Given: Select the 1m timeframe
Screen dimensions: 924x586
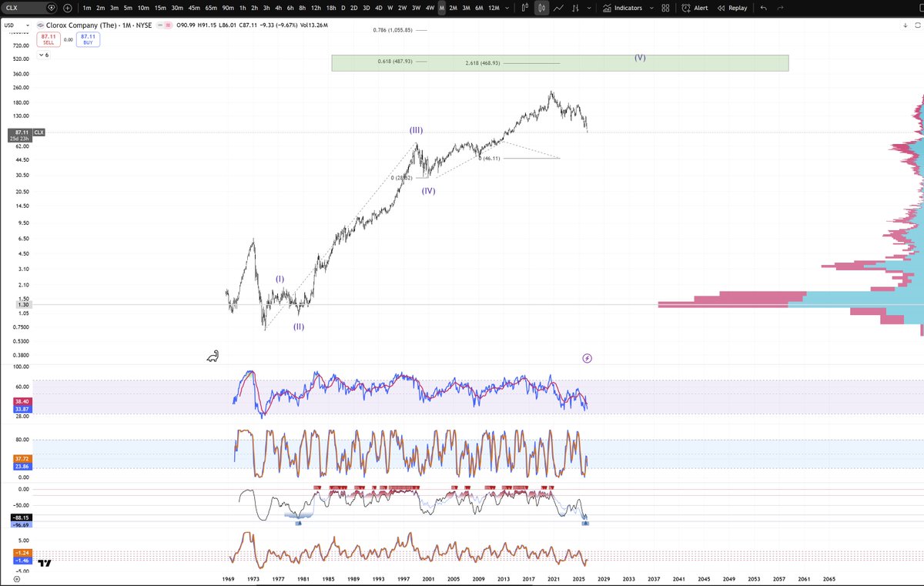Looking at the screenshot, I should pyautogui.click(x=87, y=8).
